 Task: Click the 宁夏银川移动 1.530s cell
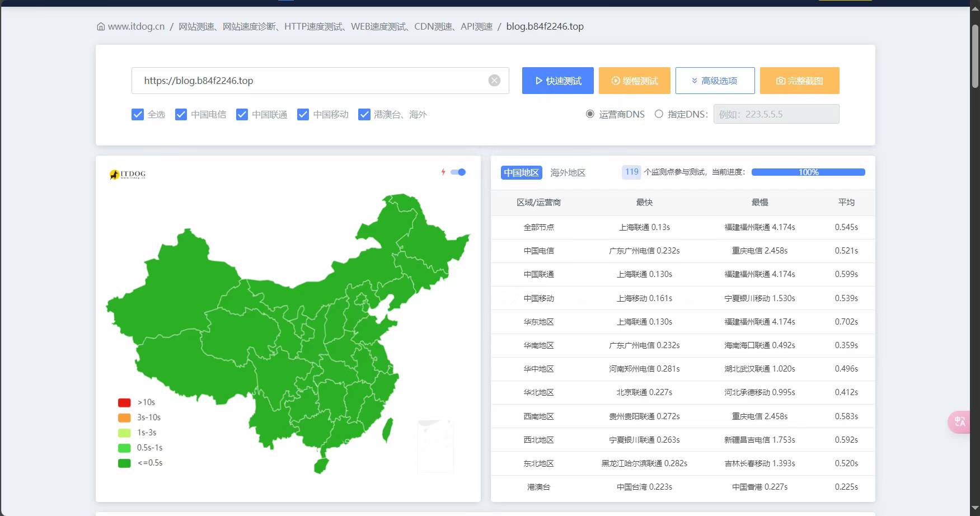click(x=759, y=298)
